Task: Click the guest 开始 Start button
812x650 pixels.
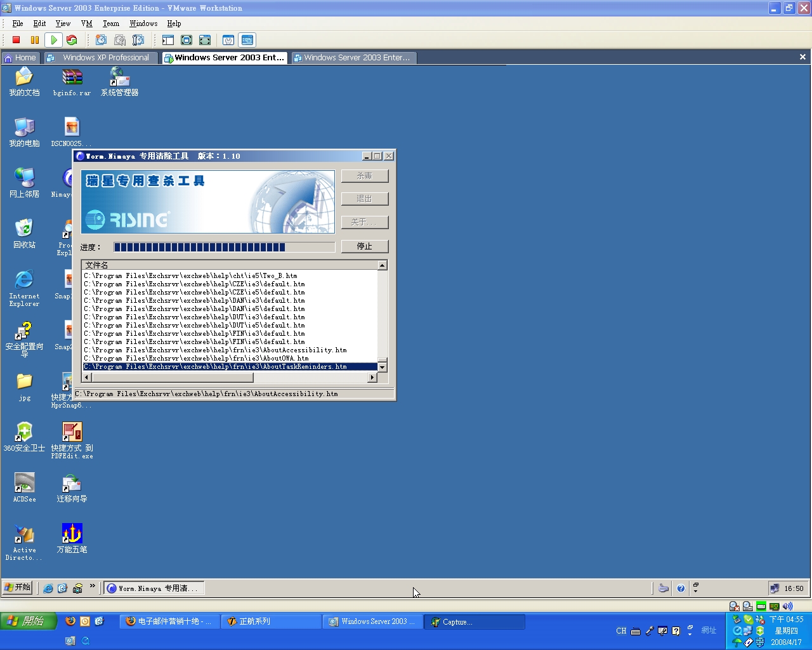Action: click(17, 588)
